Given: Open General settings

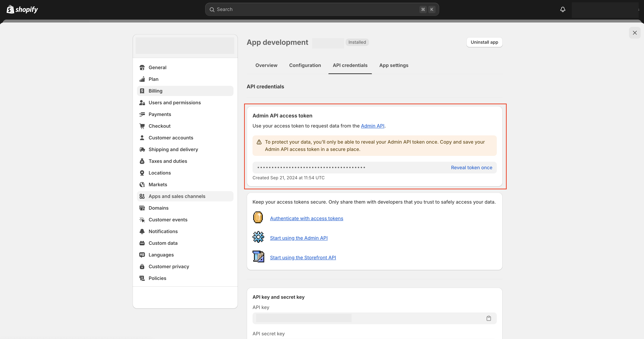Looking at the screenshot, I should click(185, 68).
